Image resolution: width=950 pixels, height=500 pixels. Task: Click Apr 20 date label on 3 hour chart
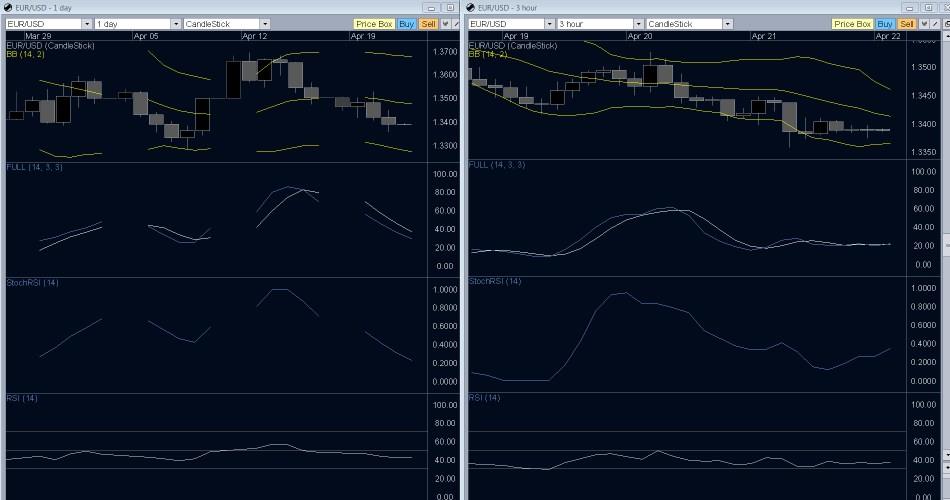(x=640, y=36)
